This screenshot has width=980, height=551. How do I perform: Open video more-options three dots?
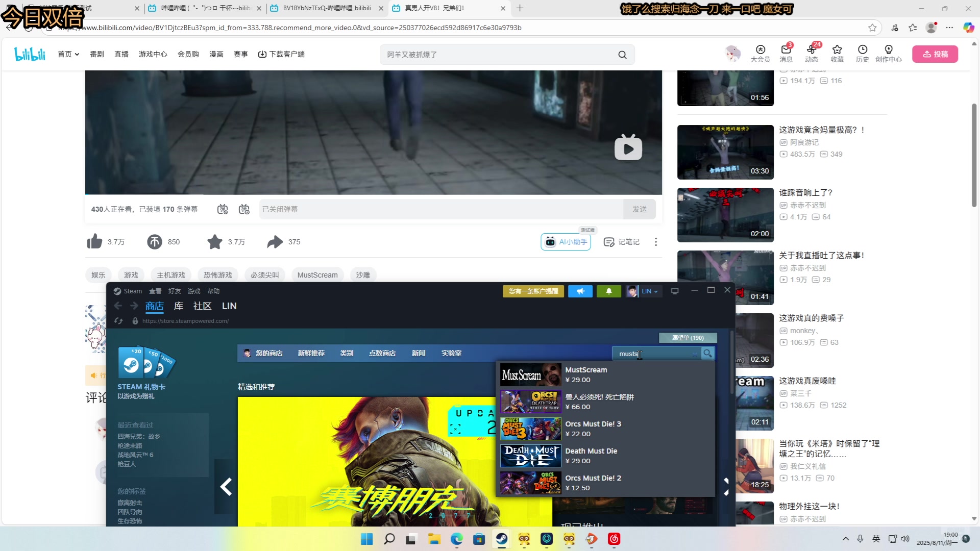click(x=656, y=242)
